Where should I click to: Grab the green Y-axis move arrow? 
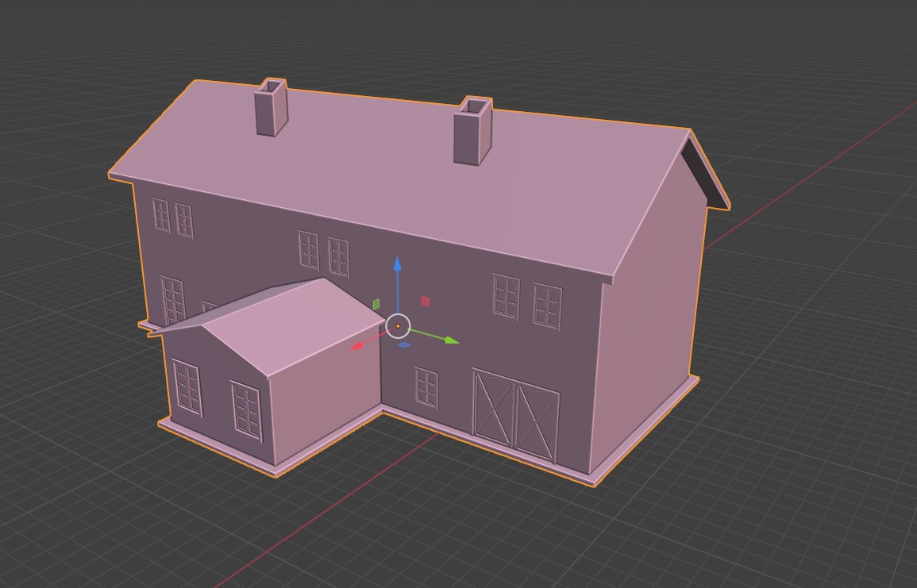click(451, 340)
